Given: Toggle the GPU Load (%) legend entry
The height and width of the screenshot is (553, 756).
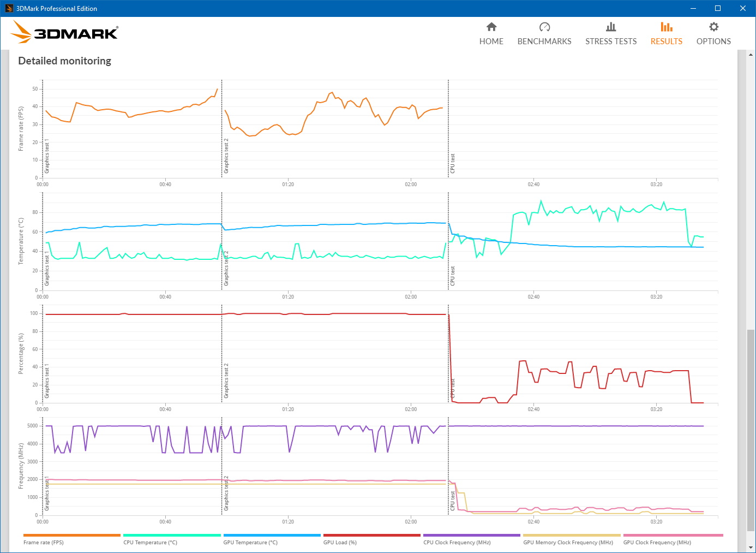Looking at the screenshot, I should click(x=340, y=542).
